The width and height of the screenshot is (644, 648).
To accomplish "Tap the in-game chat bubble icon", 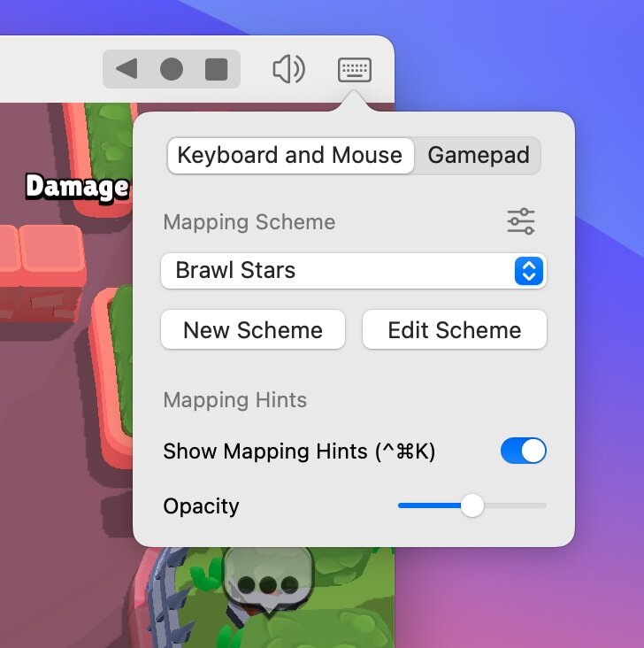I will point(269,582).
